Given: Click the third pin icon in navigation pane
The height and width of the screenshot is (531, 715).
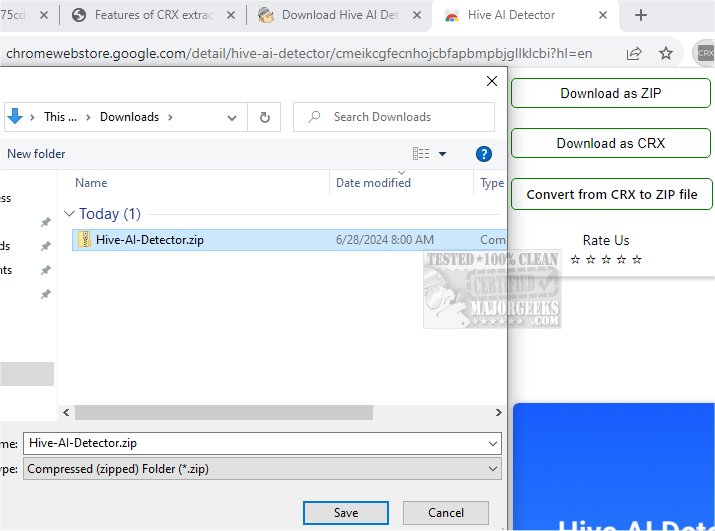Looking at the screenshot, I should 46,270.
